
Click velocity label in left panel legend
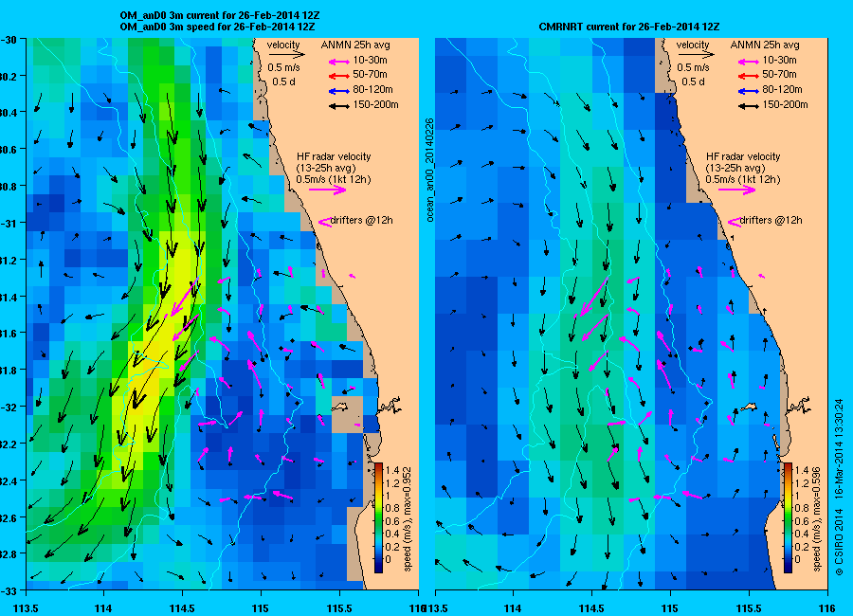pos(283,45)
